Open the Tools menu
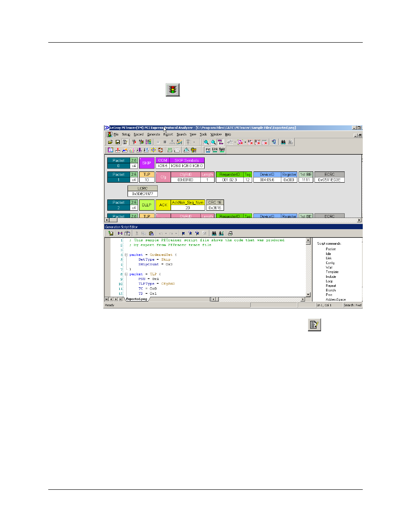411x532 pixels. (x=203, y=134)
